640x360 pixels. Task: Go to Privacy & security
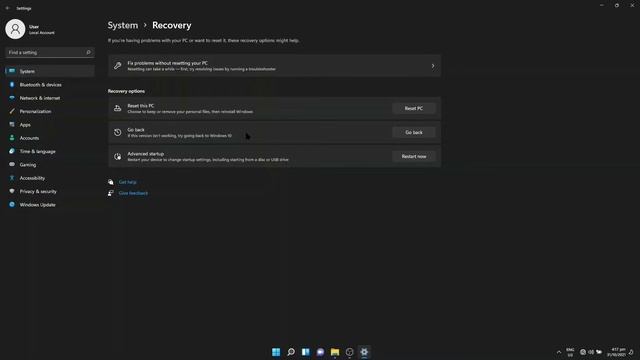point(49,191)
